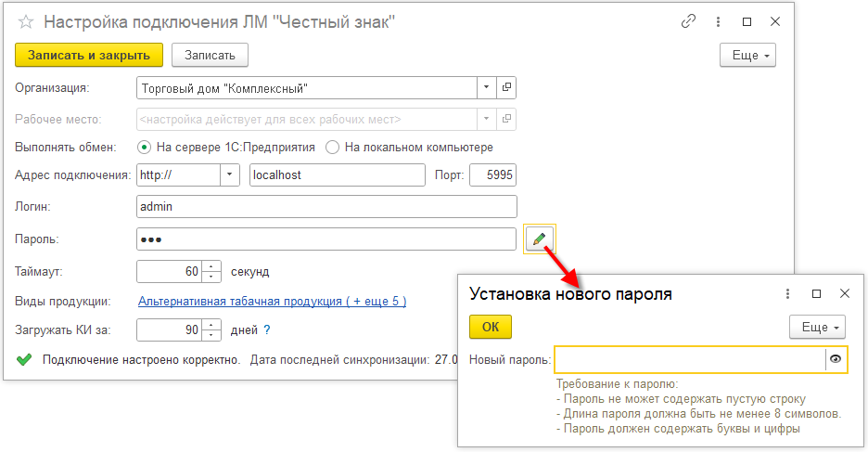Open the three-dot menu in main title bar

coord(718,21)
